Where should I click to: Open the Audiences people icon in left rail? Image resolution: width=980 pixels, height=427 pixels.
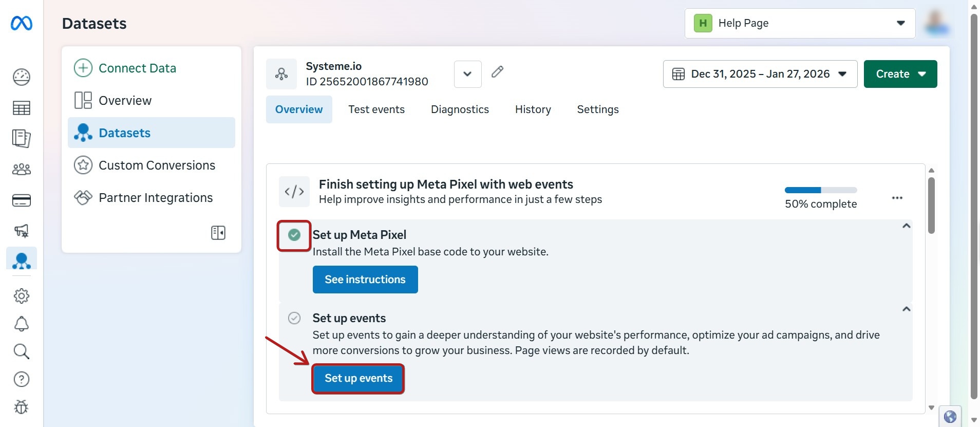[x=22, y=169]
